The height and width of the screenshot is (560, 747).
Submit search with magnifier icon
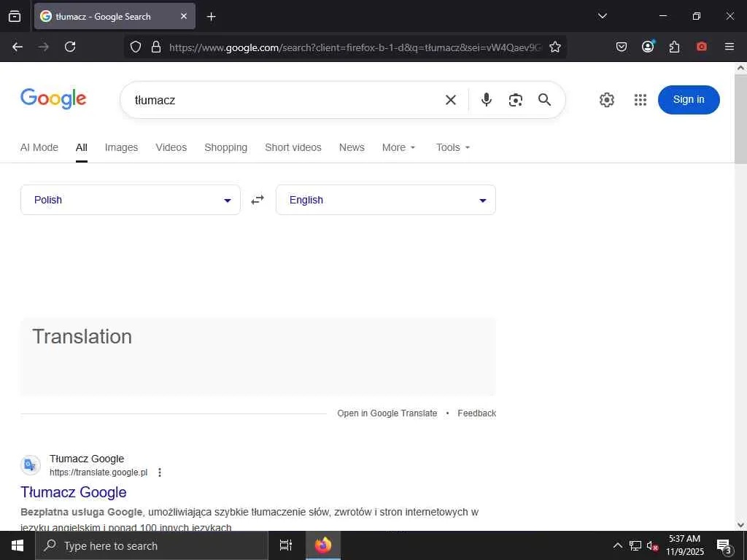pyautogui.click(x=544, y=99)
